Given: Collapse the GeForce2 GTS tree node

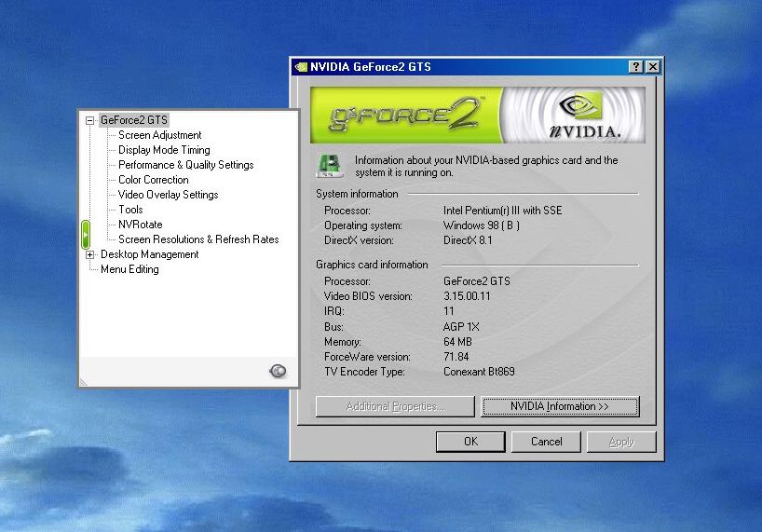Looking at the screenshot, I should pyautogui.click(x=90, y=120).
